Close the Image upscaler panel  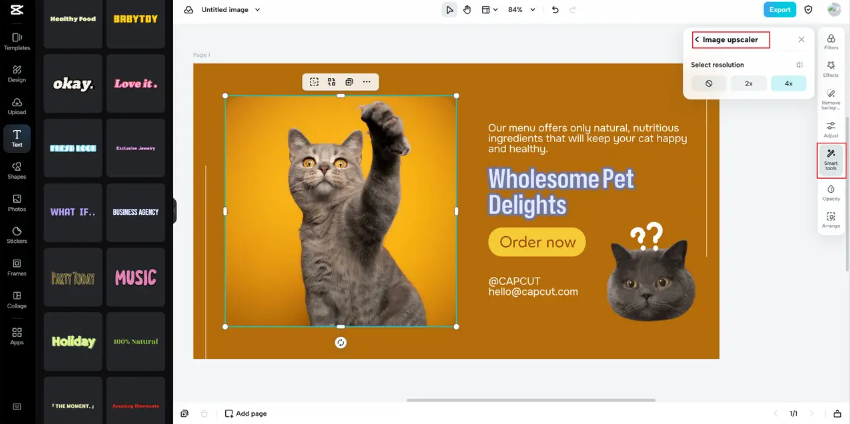(801, 40)
